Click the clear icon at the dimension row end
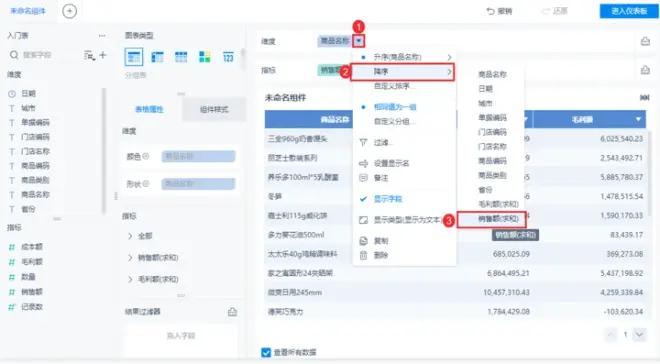Image resolution: width=660 pixels, height=364 pixels. 645,41
